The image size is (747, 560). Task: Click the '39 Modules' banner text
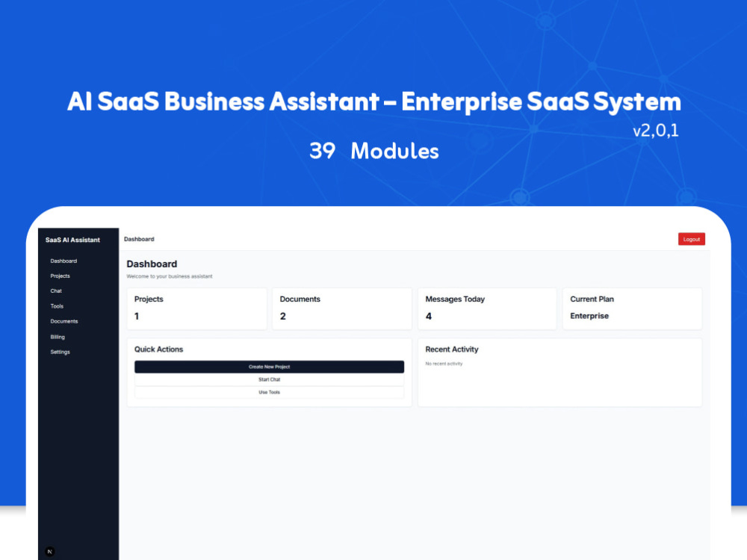[374, 151]
